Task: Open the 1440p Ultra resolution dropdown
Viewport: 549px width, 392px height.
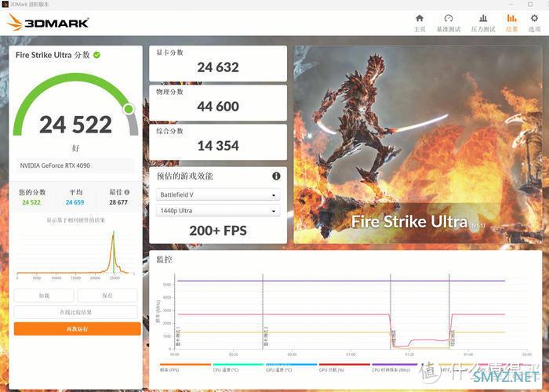Action: [218, 211]
